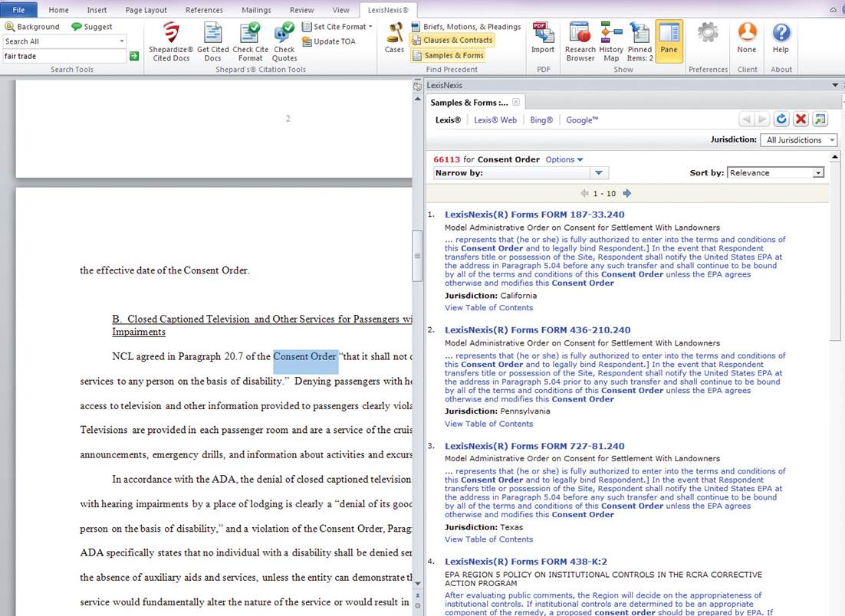Toggle the LexisNexis Pane button
The height and width of the screenshot is (616, 845).
(669, 41)
